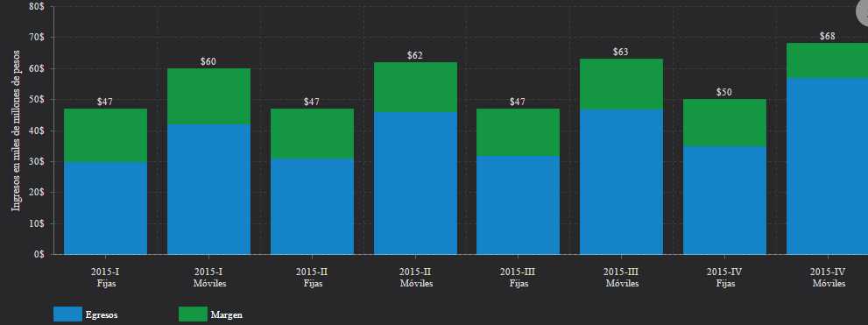
Task: Click the 2015-IV Móviles axis label
Action: pyautogui.click(x=828, y=278)
